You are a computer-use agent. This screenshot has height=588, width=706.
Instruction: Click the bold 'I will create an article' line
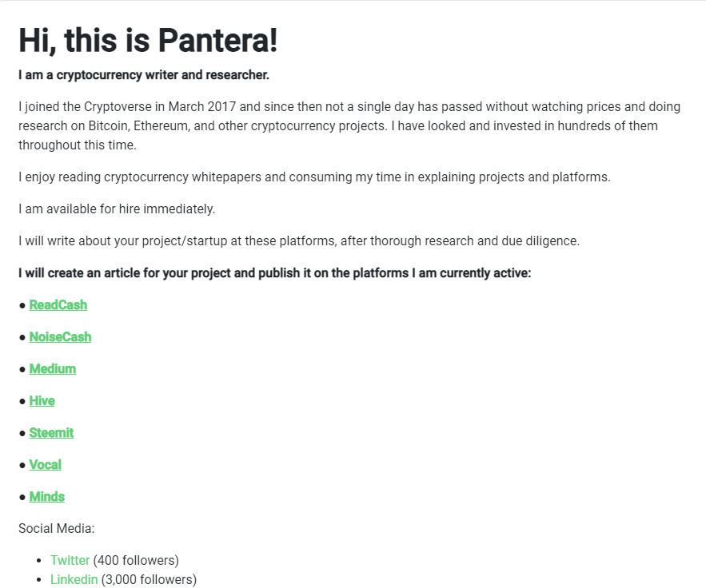[275, 273]
